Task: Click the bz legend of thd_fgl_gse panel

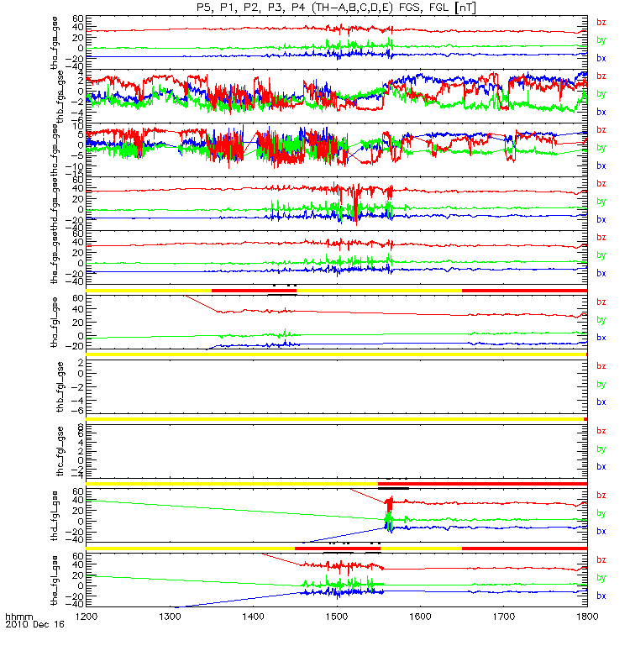Action: (601, 496)
